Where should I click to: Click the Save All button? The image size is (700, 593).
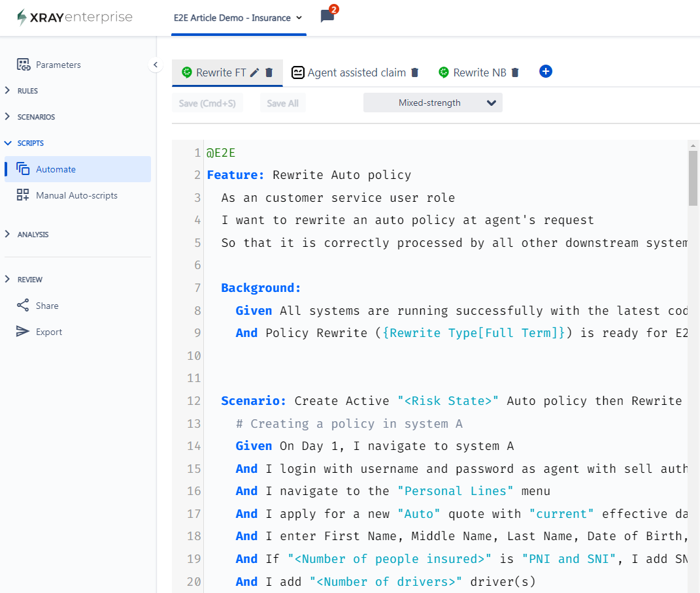tap(282, 103)
